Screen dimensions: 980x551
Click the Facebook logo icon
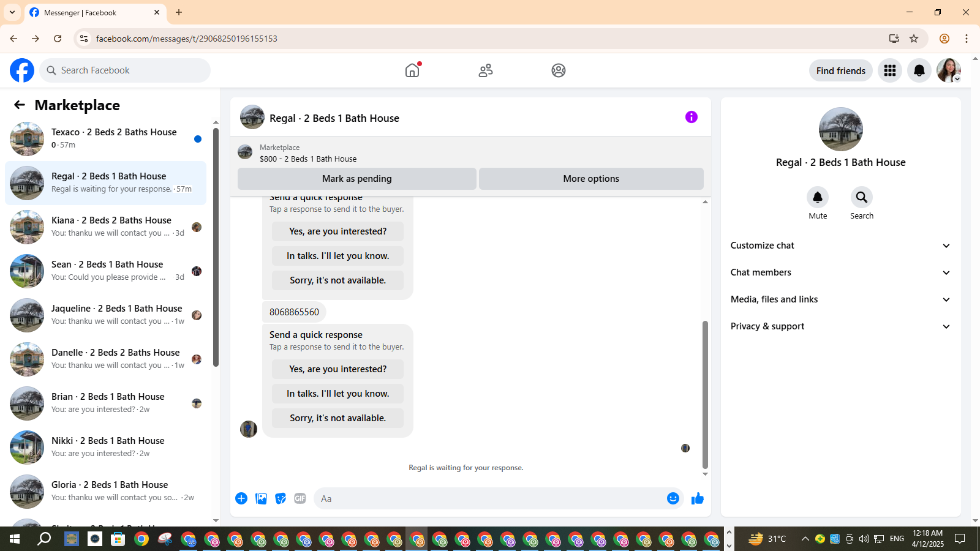point(22,70)
